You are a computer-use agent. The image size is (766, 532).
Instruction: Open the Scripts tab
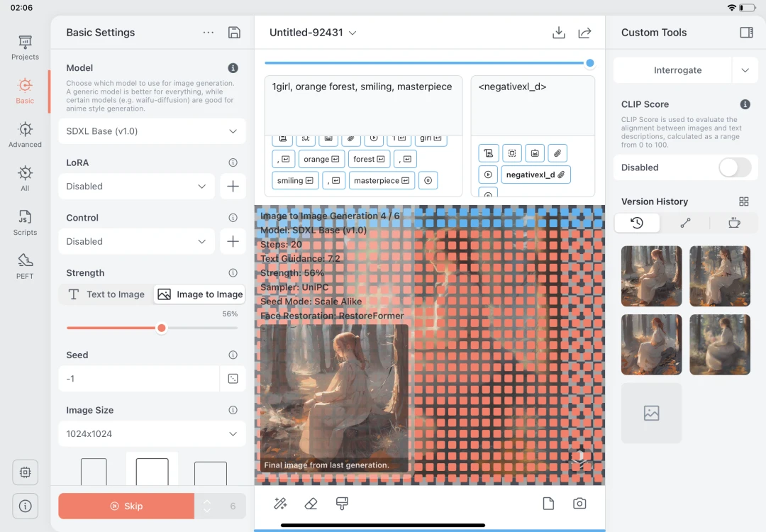25,223
